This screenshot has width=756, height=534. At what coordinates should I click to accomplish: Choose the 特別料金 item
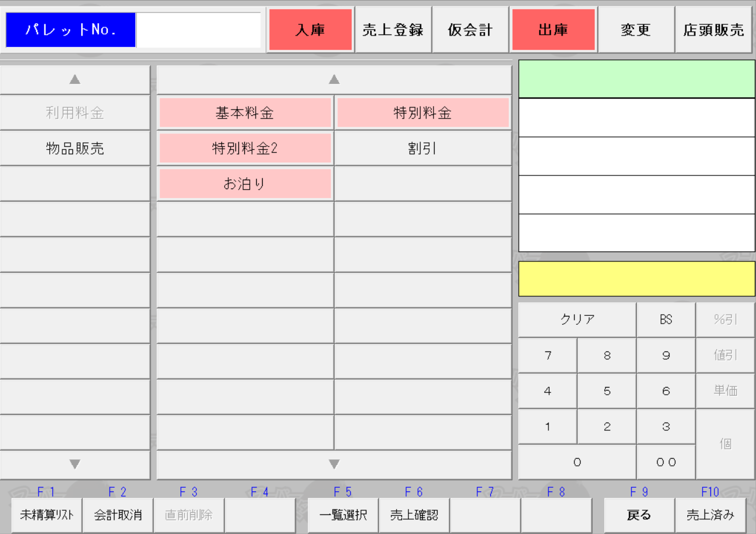[423, 113]
